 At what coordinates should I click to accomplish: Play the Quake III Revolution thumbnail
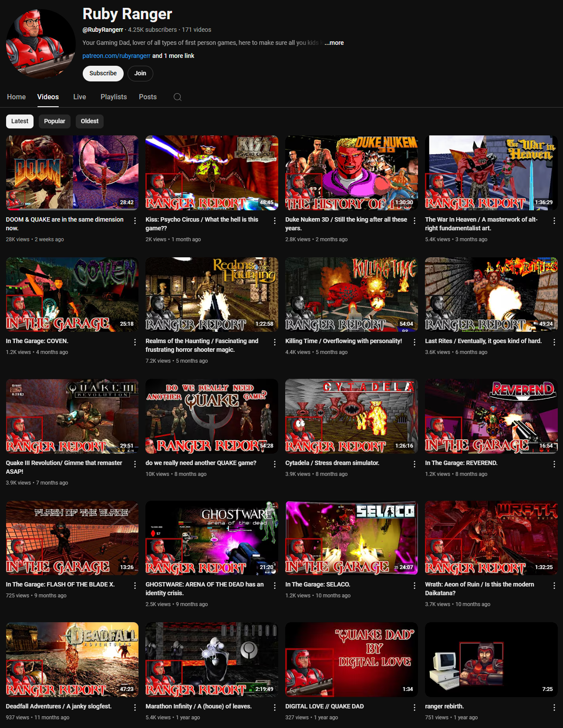72,416
